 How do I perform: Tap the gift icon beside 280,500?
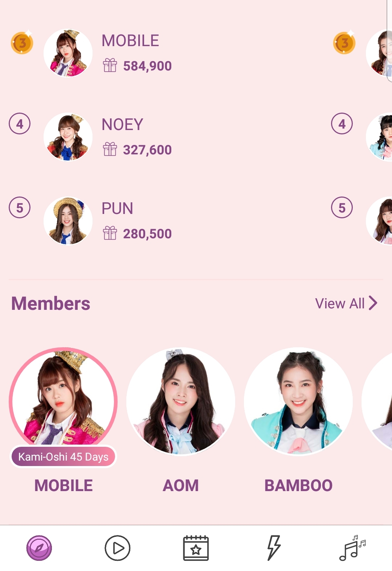tap(110, 233)
